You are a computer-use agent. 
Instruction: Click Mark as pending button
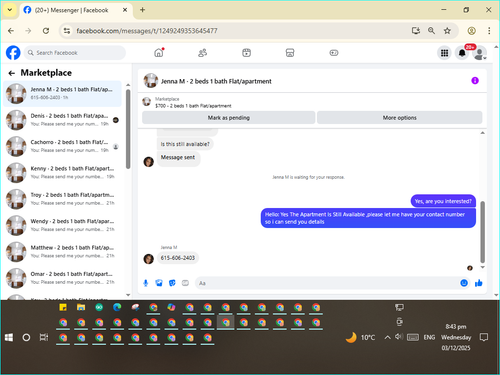coord(229,118)
